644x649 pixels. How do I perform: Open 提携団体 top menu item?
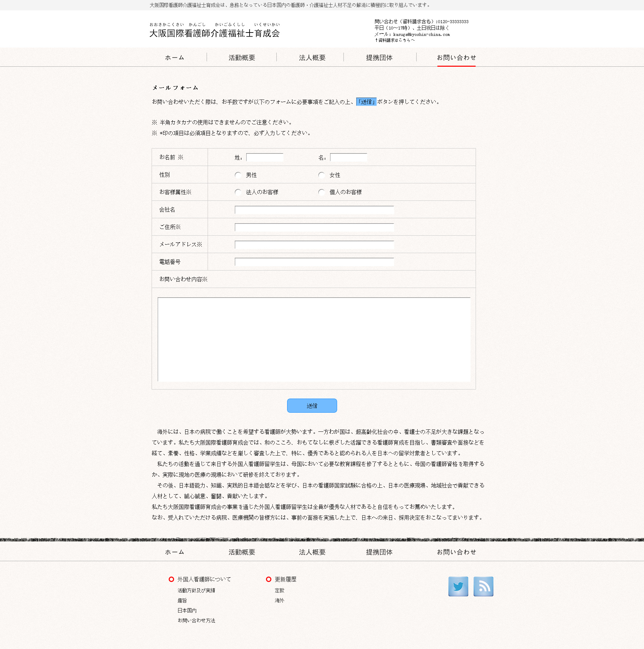tap(379, 58)
